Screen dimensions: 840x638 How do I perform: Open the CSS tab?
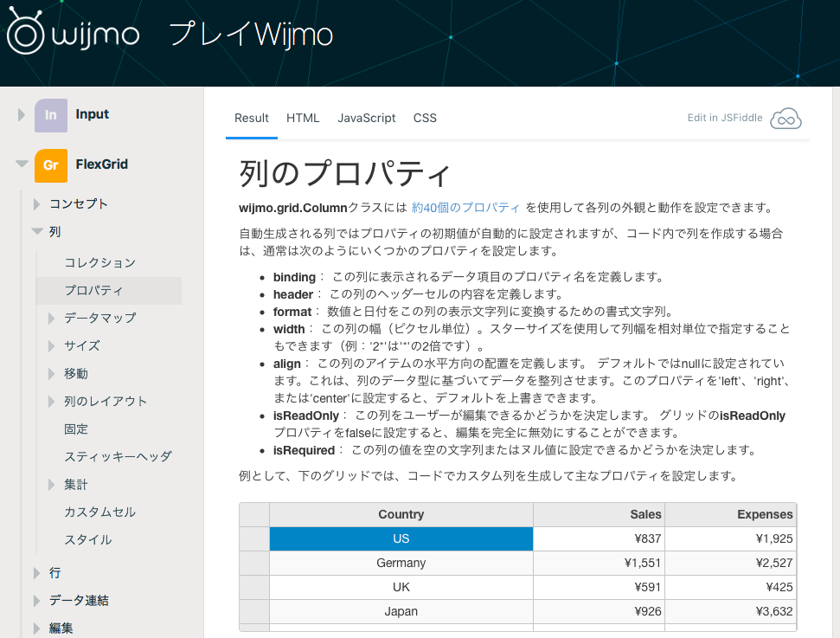point(425,118)
